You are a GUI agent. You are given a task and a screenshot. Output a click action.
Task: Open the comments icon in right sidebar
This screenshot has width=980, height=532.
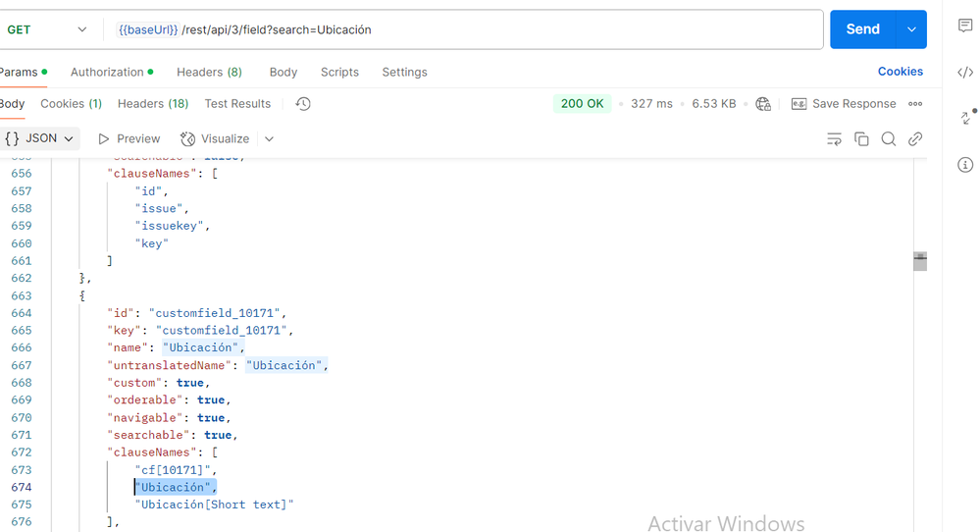(x=965, y=25)
